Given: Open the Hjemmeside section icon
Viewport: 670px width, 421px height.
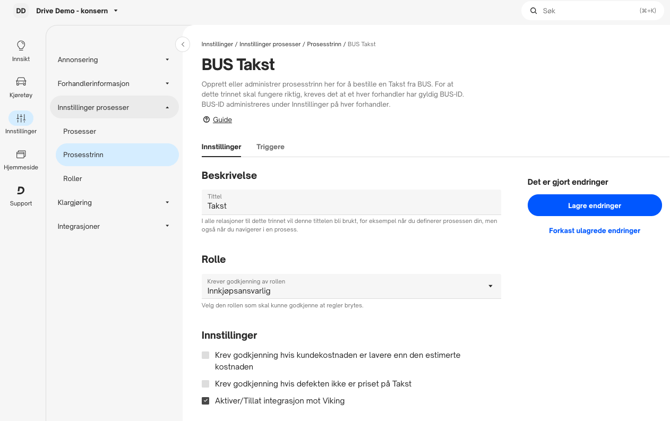Looking at the screenshot, I should 21,159.
